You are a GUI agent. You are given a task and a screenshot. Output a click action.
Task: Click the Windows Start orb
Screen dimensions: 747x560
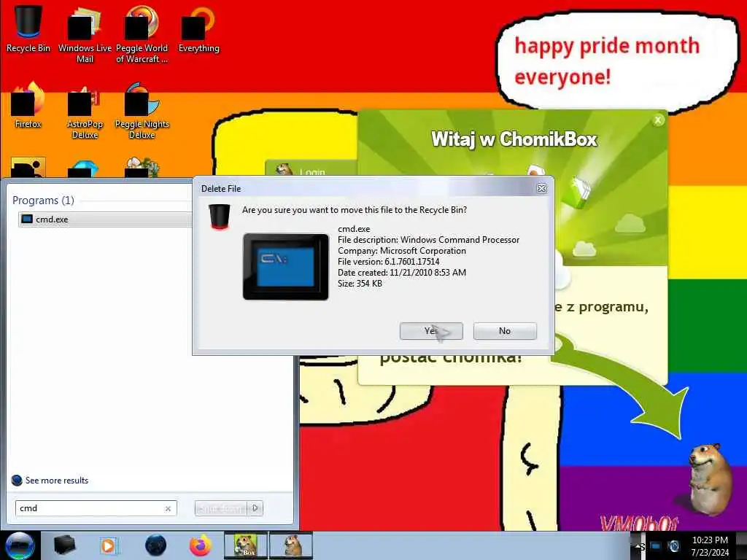pos(20,545)
